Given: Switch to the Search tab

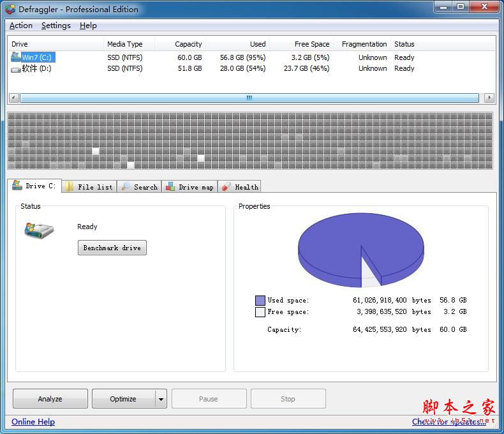Looking at the screenshot, I should pyautogui.click(x=140, y=187).
